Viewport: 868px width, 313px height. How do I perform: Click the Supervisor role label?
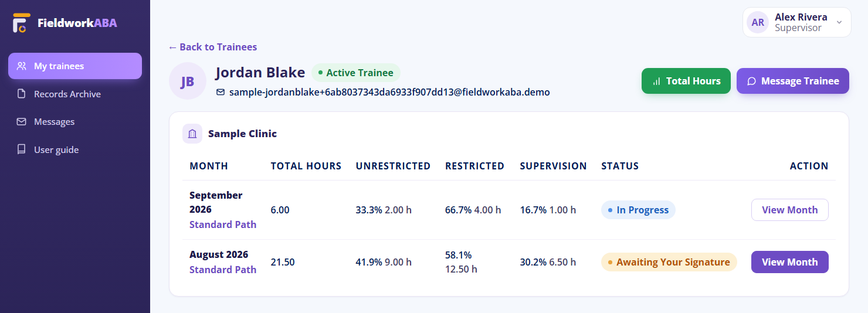pyautogui.click(x=798, y=28)
